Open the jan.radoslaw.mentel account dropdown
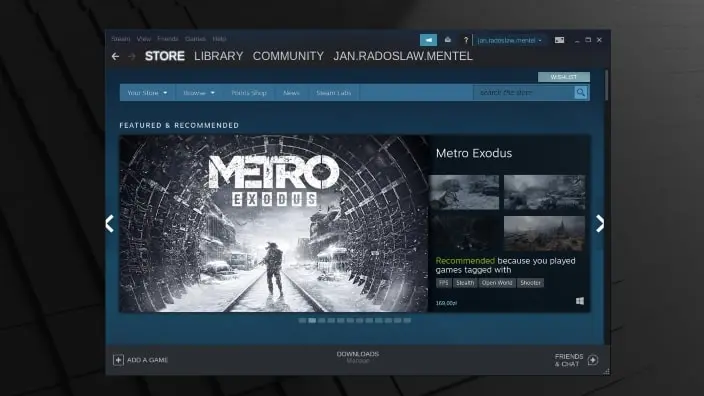This screenshot has width=704, height=396. click(509, 40)
